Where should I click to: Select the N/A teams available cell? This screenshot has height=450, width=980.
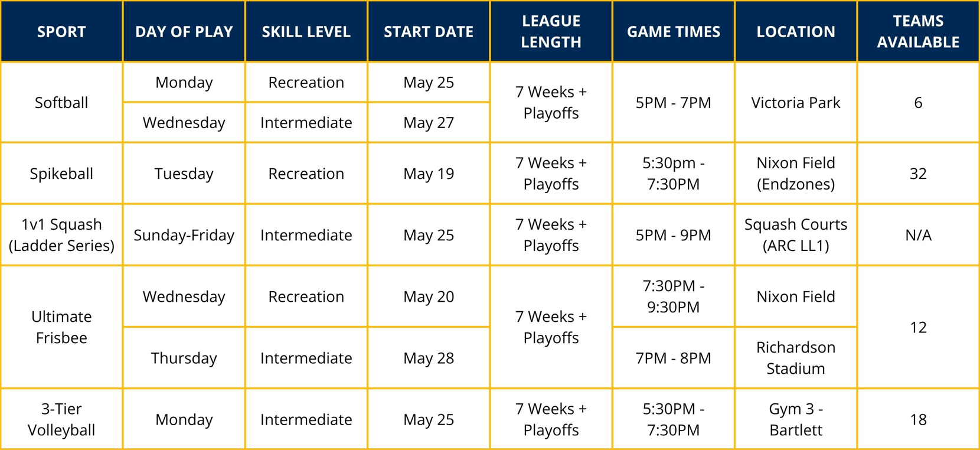click(x=918, y=235)
